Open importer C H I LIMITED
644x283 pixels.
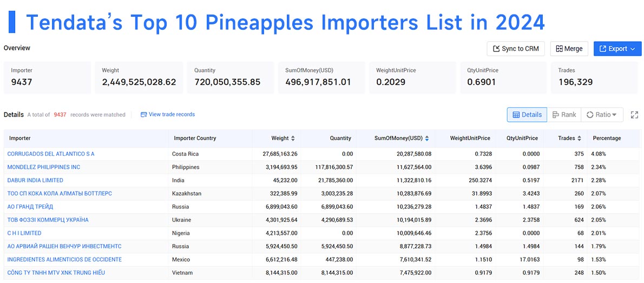click(x=24, y=233)
